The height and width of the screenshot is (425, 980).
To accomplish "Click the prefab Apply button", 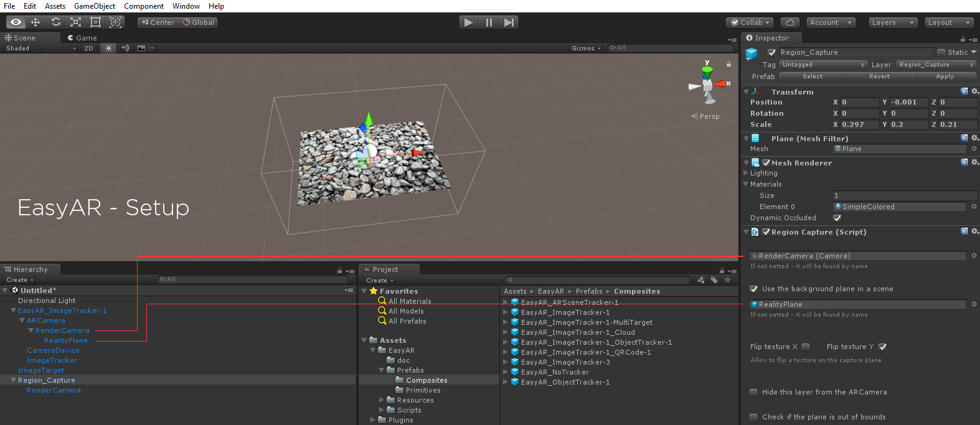I will (945, 77).
